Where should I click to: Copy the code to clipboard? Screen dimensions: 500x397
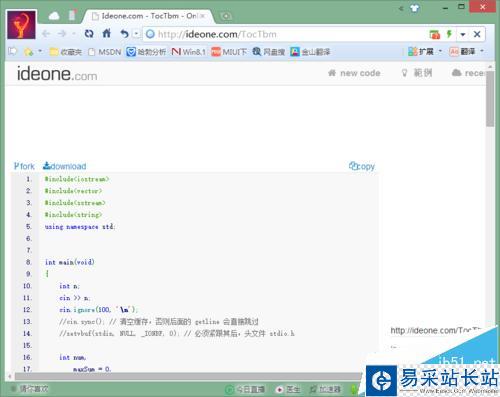click(362, 166)
